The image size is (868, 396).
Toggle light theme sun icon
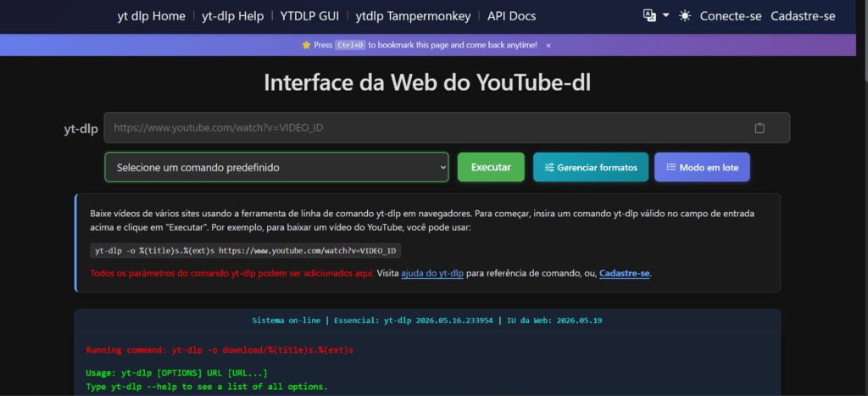tap(685, 16)
